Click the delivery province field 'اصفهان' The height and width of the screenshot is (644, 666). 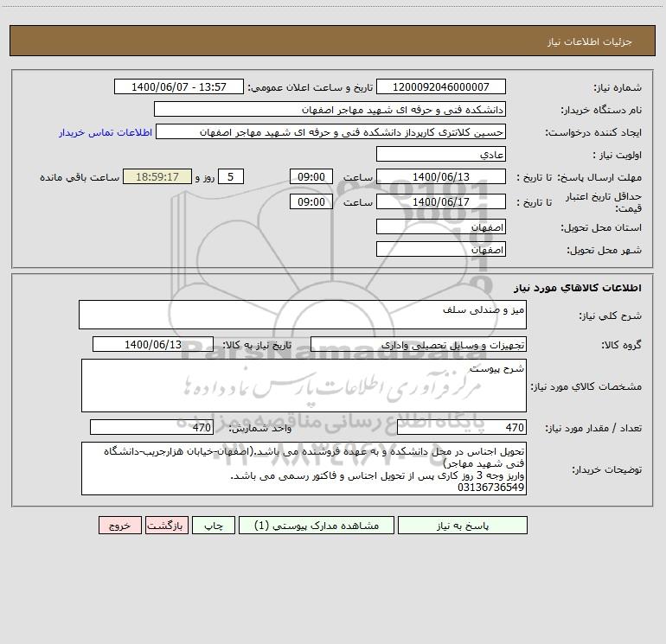[441, 226]
